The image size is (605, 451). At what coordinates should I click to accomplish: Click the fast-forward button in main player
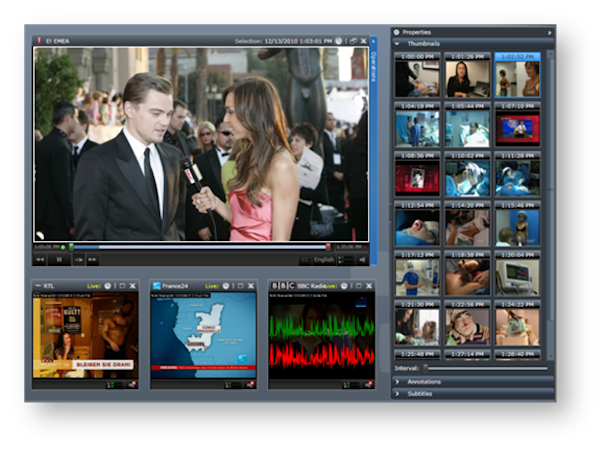click(x=93, y=260)
